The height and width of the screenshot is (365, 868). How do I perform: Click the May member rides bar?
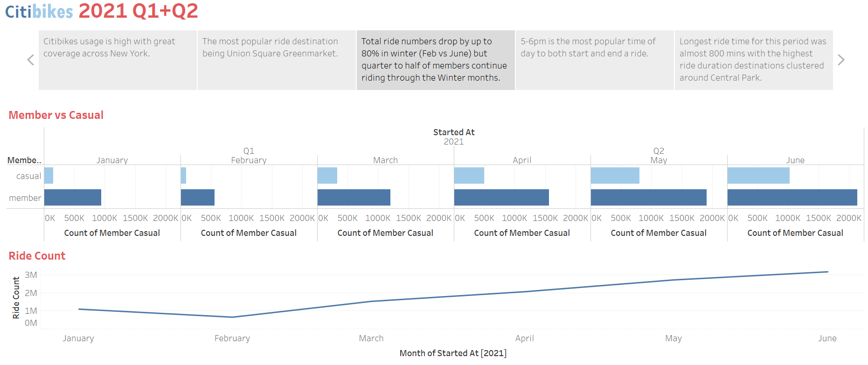click(x=648, y=197)
